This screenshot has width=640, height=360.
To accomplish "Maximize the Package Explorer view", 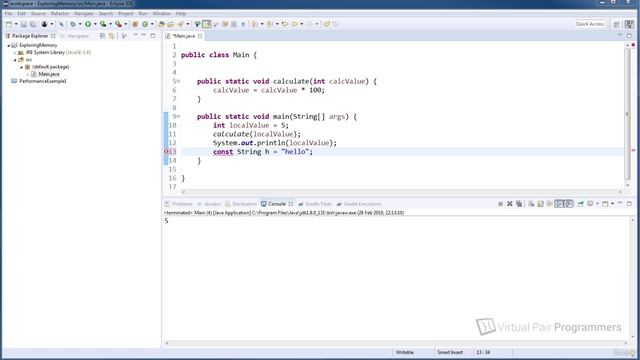I will 153,36.
